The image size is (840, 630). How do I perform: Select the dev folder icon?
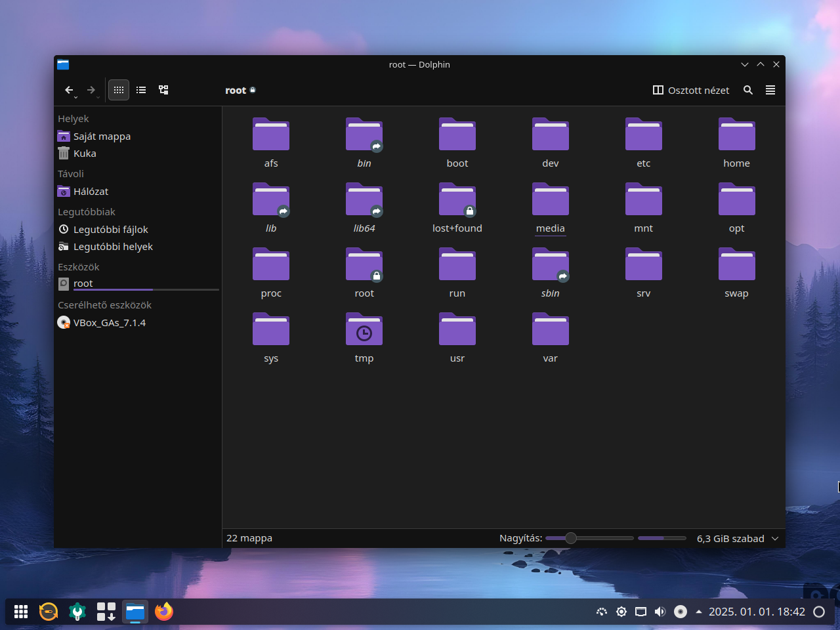pos(551,134)
